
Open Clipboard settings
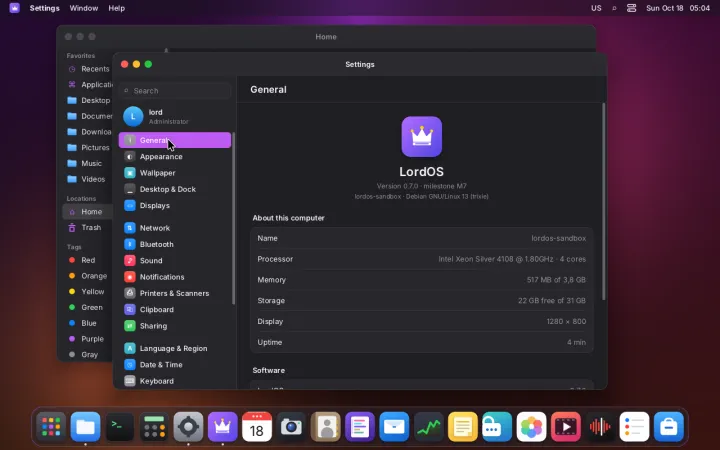[174, 309]
